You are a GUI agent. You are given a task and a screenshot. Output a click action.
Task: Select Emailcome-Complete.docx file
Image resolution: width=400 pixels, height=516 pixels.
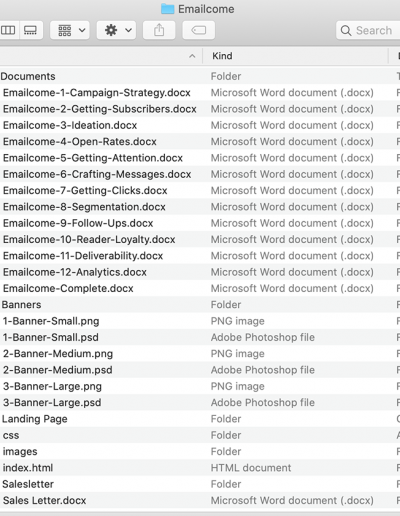pyautogui.click(x=200, y=288)
